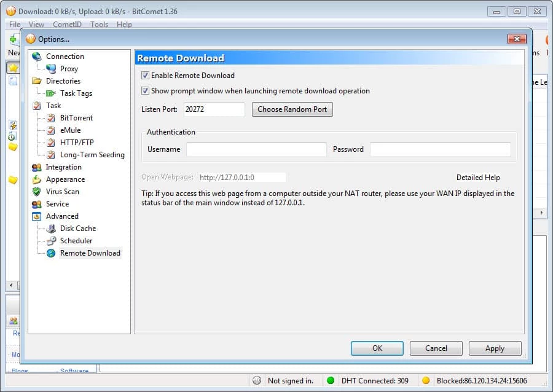Open the View menu

click(x=36, y=25)
